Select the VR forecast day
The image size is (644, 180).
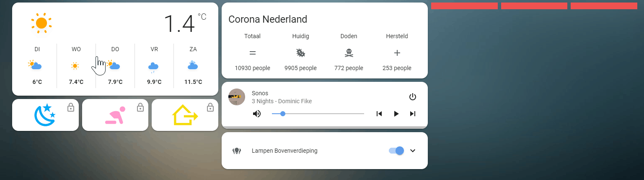tap(154, 65)
